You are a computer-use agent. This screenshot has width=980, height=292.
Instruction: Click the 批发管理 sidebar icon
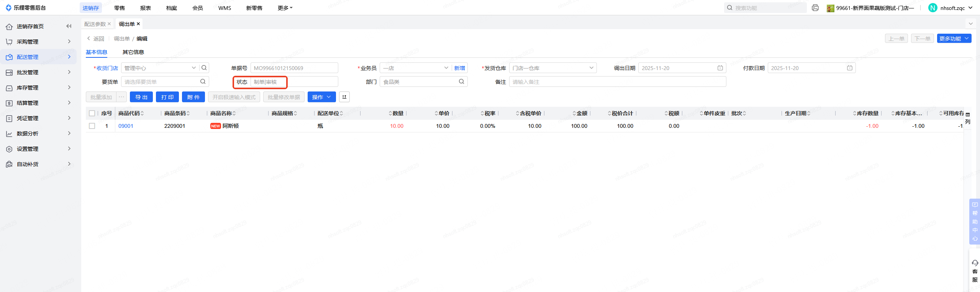[x=9, y=72]
